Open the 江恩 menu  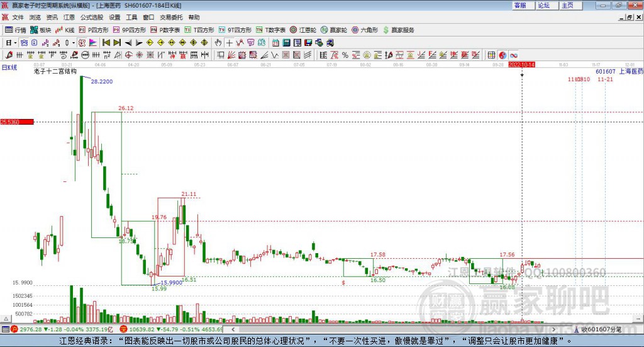pos(69,17)
